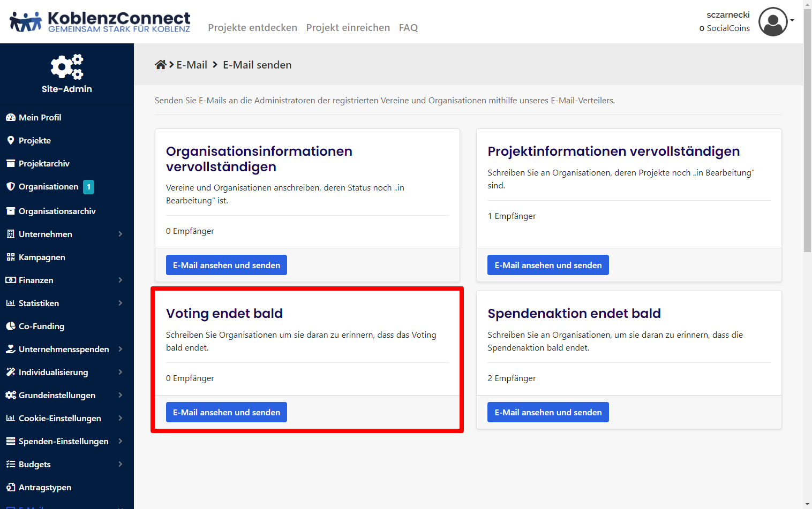Open Kampagnen via the QR-grid icon
This screenshot has width=812, height=509.
coord(11,257)
